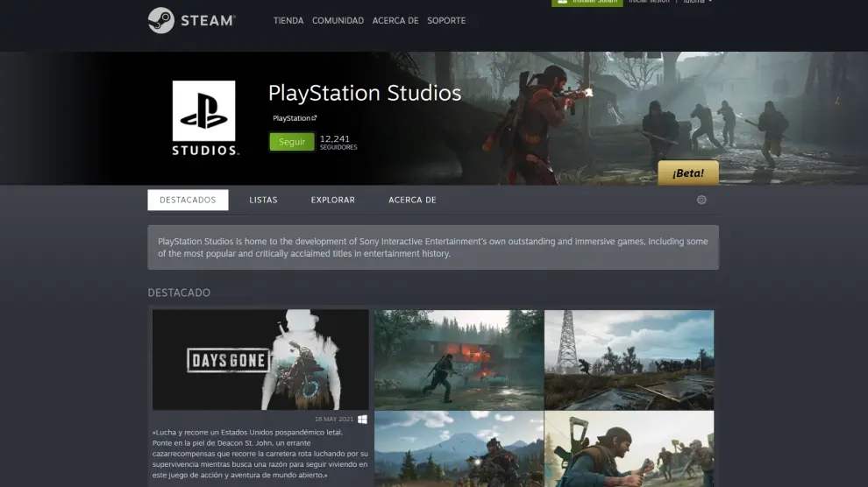Open the settings gear icon beside tabs

point(701,200)
